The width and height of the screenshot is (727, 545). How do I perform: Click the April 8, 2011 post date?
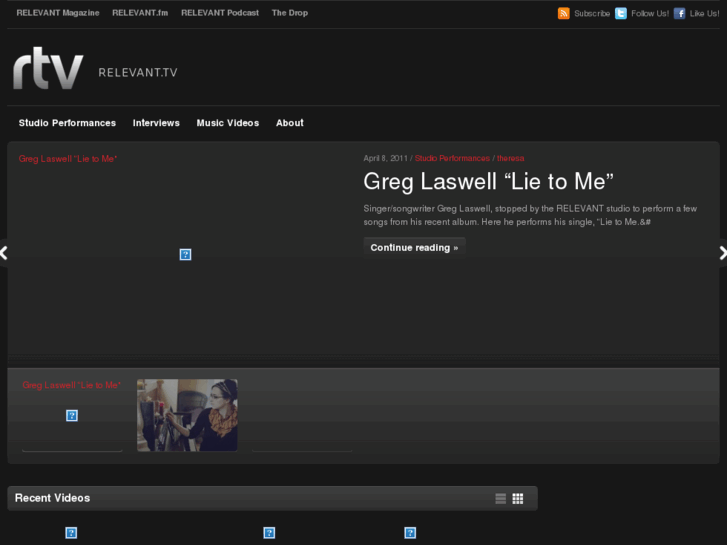point(385,158)
